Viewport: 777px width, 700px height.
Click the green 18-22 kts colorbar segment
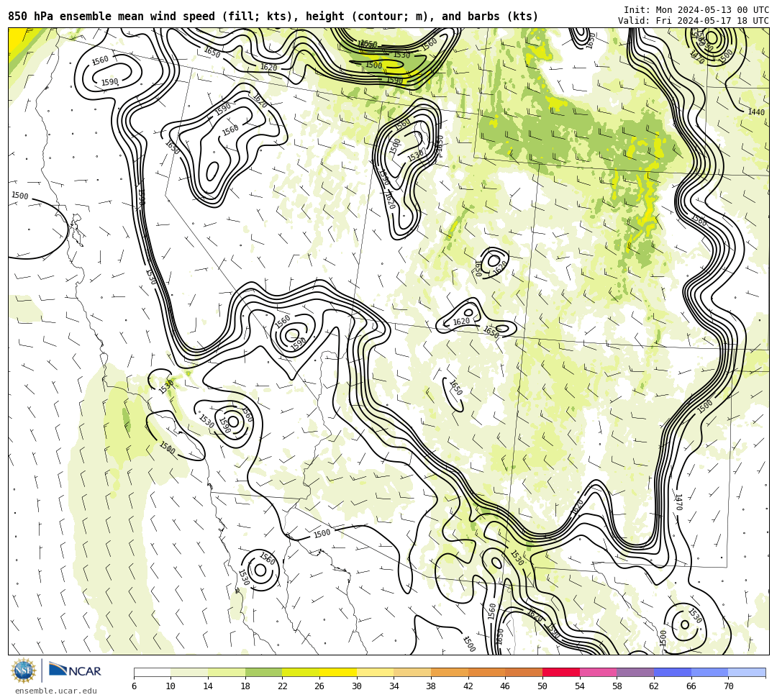tap(263, 672)
